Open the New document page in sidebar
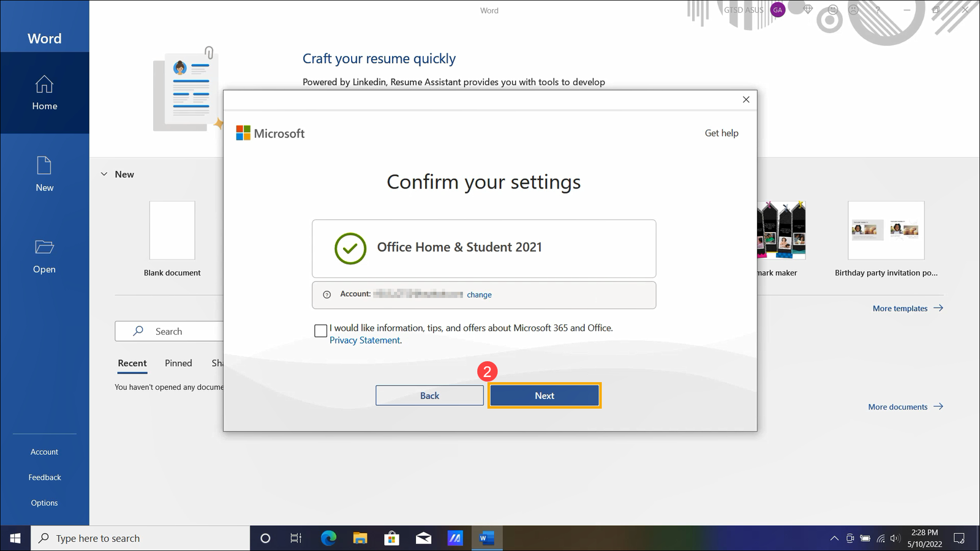 [x=45, y=174]
